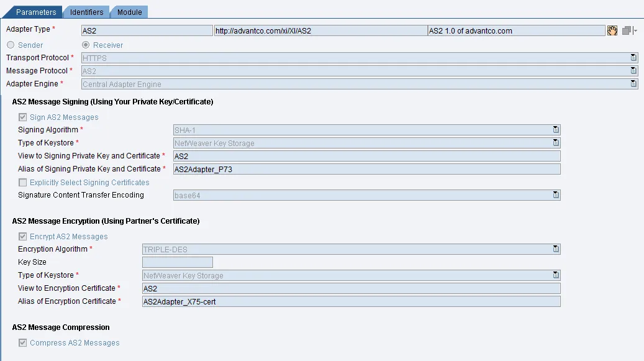Click the Alias of Encryption Certificate field
Viewport: 644px width, 361px height.
(351, 301)
